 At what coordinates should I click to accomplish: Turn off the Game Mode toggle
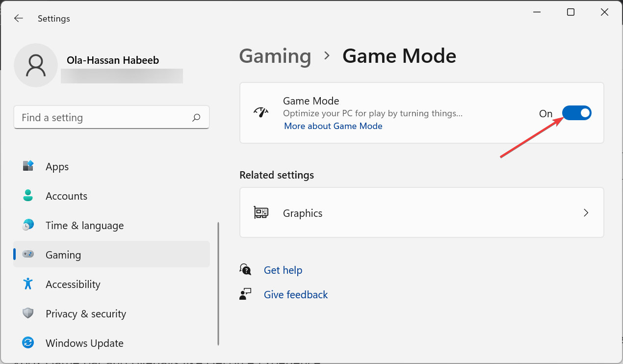(576, 113)
